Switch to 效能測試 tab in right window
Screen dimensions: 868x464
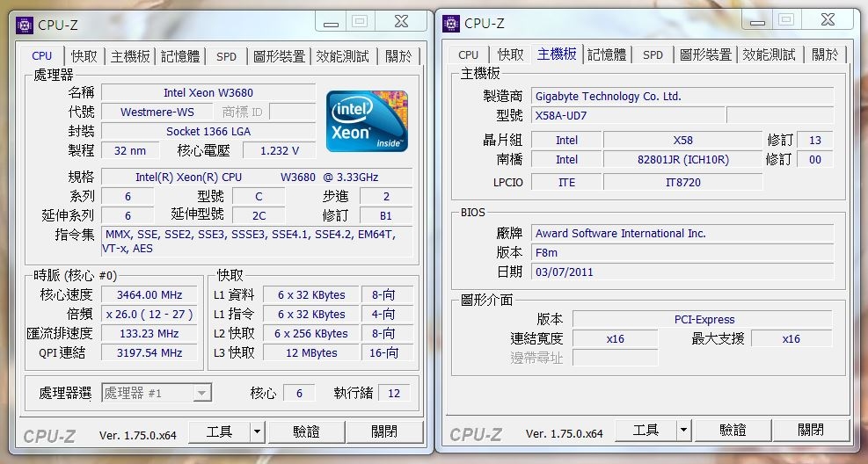[x=769, y=54]
